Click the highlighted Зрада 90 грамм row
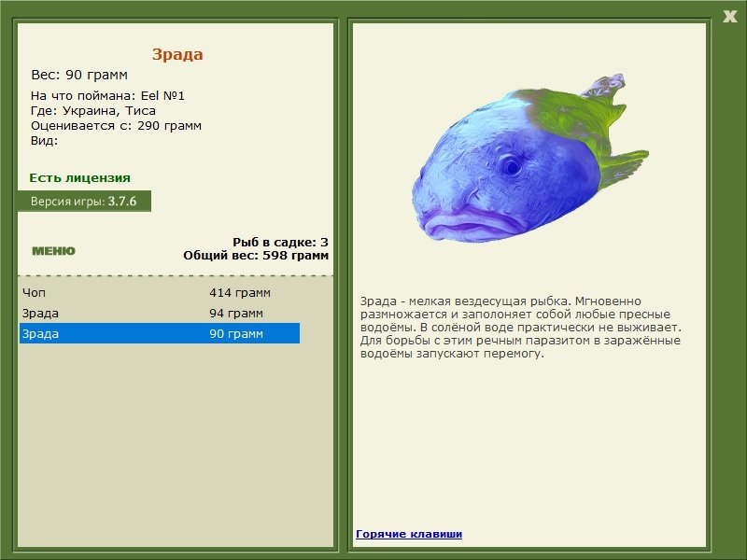The image size is (747, 560). click(159, 334)
